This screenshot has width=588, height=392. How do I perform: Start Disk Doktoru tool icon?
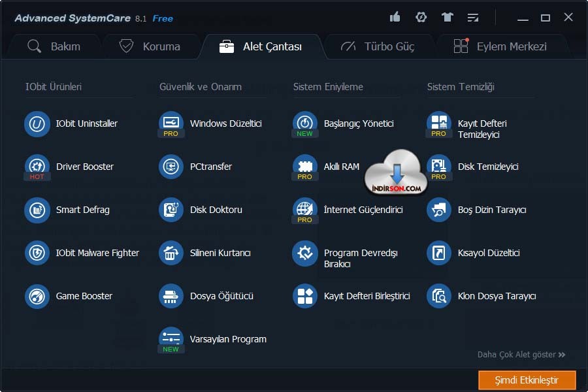[171, 210]
